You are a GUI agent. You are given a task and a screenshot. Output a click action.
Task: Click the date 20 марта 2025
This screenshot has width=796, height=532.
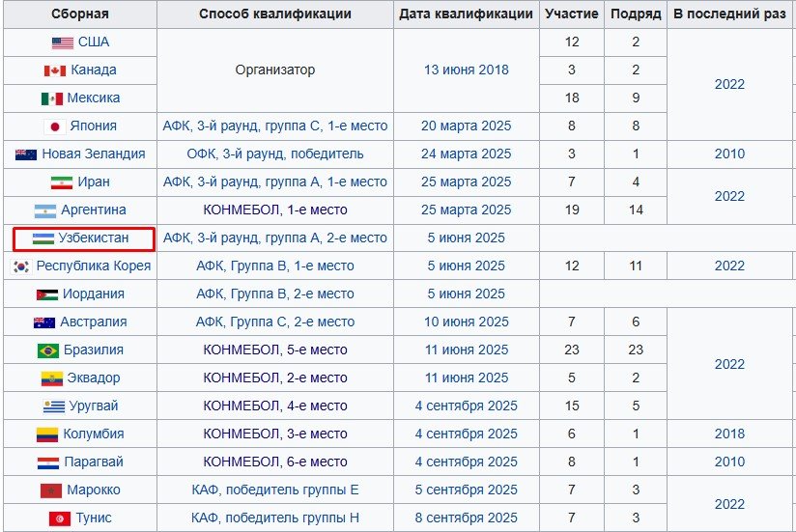pyautogui.click(x=466, y=126)
